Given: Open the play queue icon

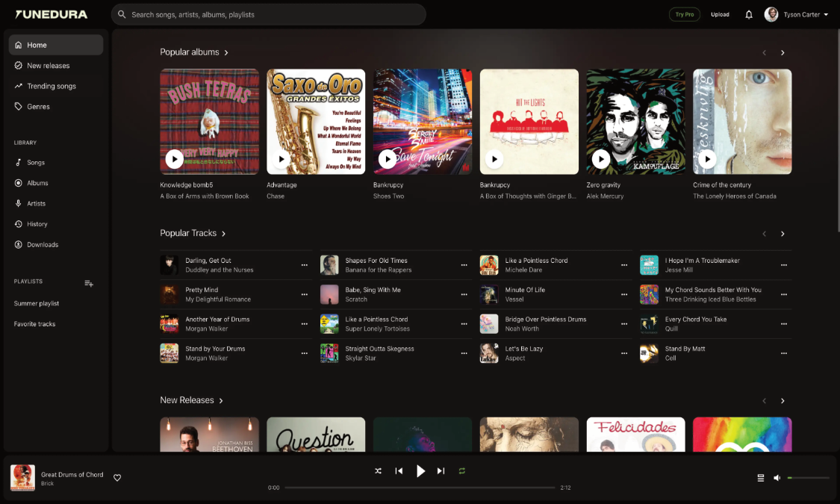Looking at the screenshot, I should tap(760, 478).
